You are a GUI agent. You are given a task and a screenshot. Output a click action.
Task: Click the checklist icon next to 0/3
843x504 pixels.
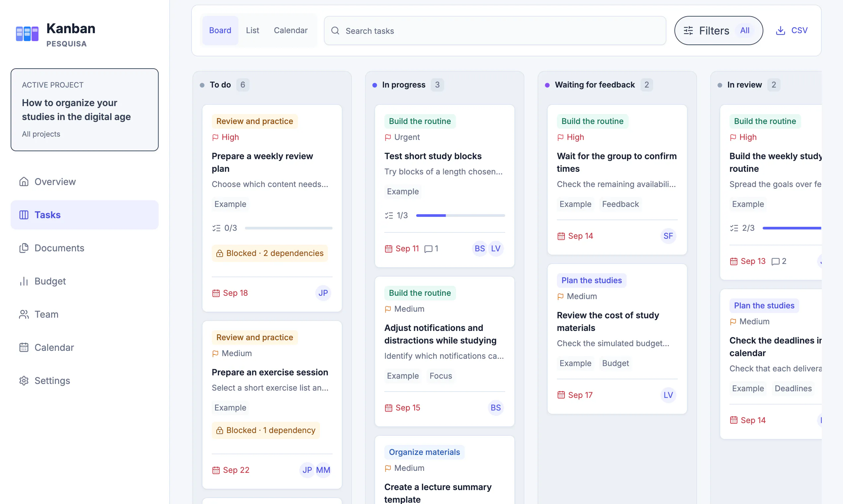click(216, 228)
